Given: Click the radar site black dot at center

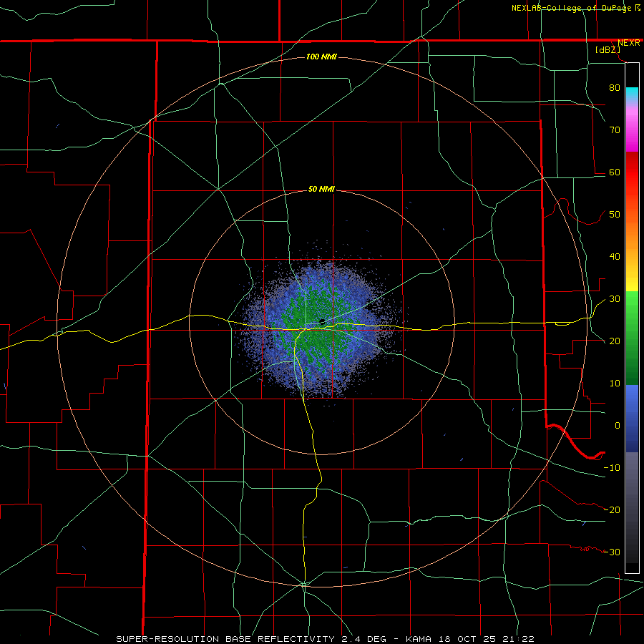Looking at the screenshot, I should click(323, 321).
